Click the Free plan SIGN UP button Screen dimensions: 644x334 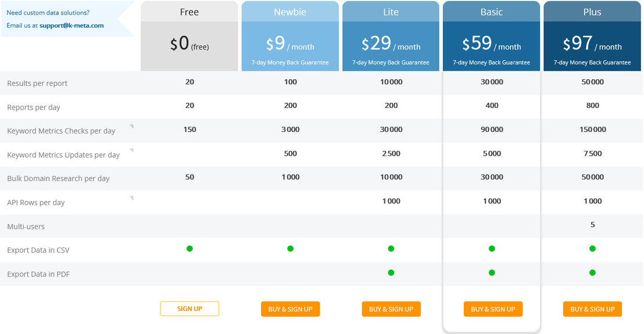tap(189, 308)
